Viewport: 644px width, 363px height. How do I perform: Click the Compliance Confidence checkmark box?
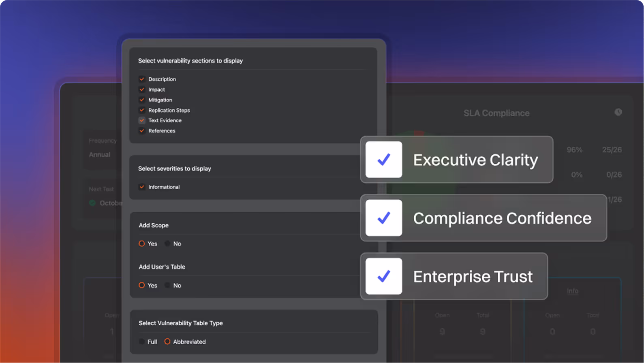[x=384, y=218]
